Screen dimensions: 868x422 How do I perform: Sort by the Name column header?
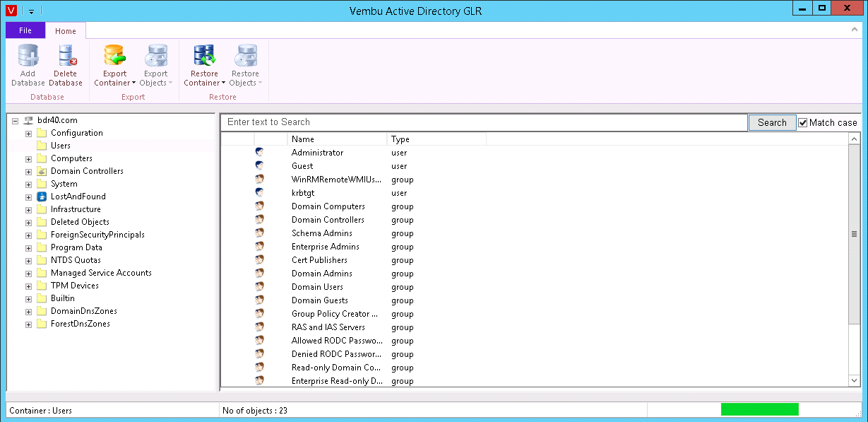pos(338,139)
